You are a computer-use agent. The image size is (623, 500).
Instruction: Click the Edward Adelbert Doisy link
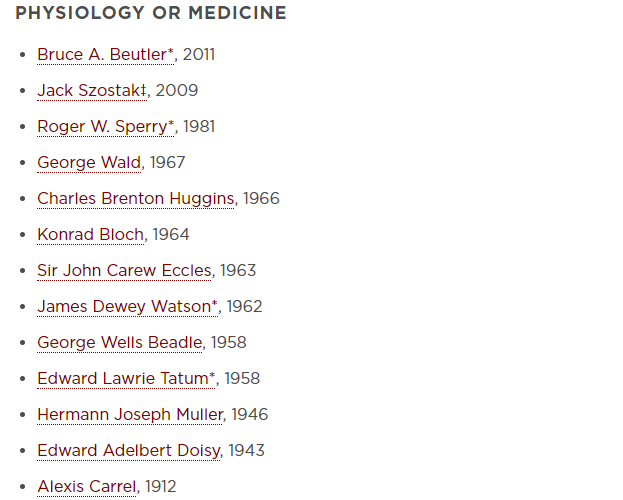tap(128, 451)
